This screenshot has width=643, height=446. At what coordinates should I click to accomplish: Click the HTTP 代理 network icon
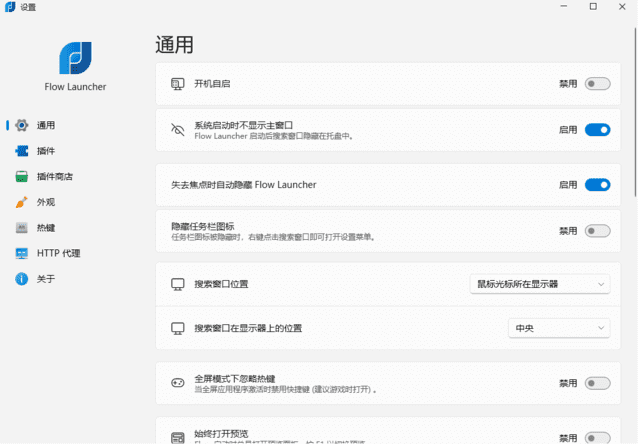click(21, 253)
